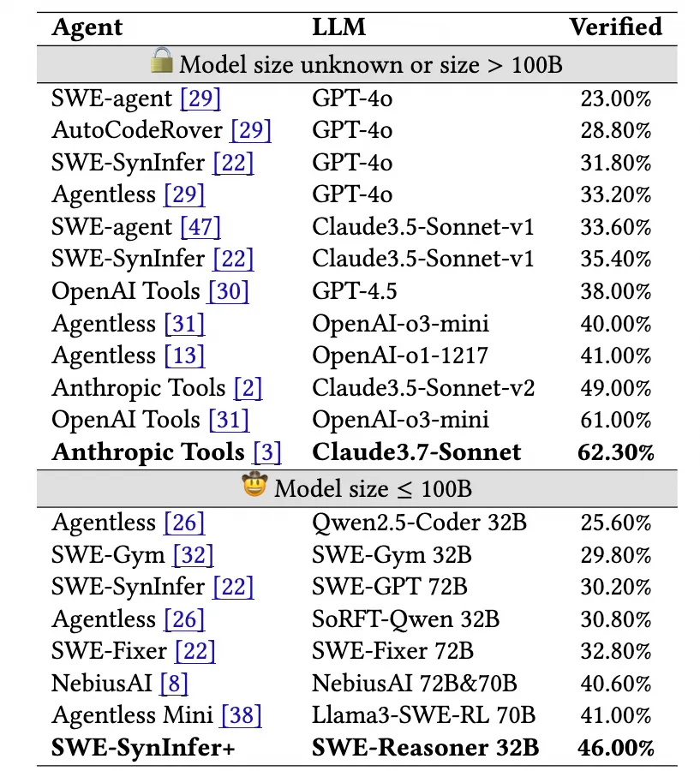Click the 'NebiusAI' agent name
The image size is (700, 771).
101,684
